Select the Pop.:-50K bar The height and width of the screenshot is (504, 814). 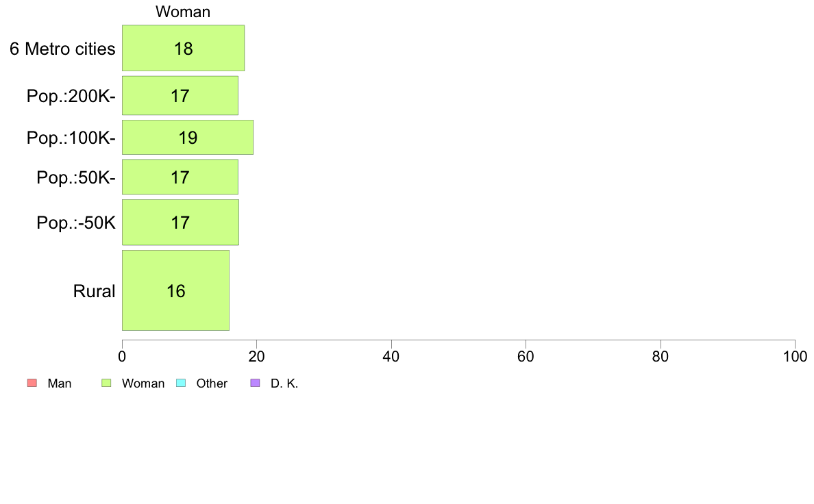pyautogui.click(x=180, y=222)
